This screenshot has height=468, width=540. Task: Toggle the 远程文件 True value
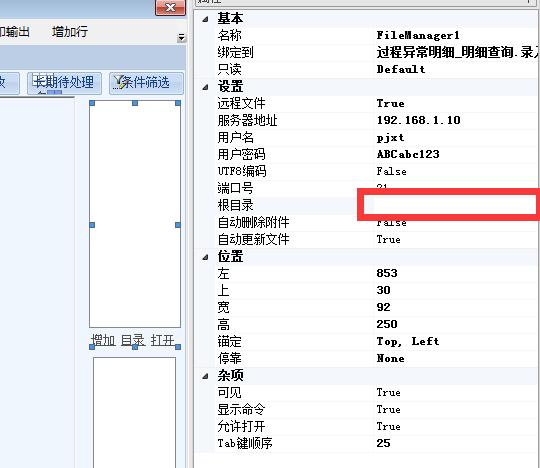(x=390, y=103)
